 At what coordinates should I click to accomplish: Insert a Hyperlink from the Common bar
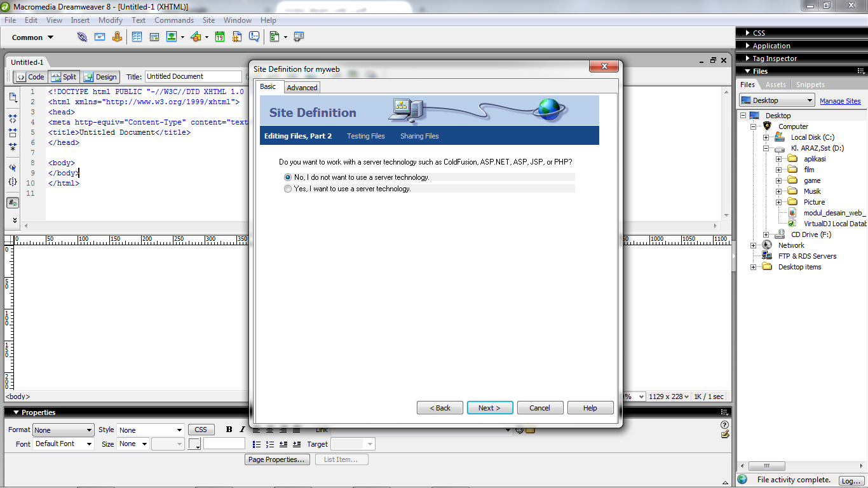click(x=83, y=37)
